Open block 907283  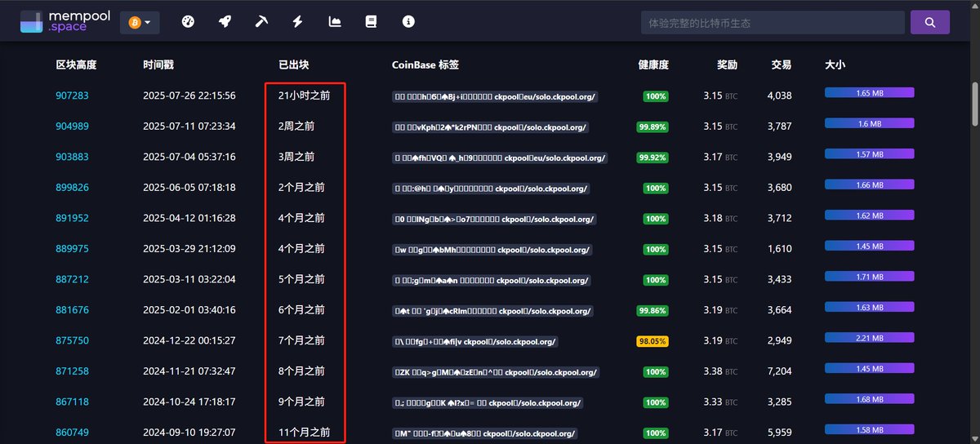[72, 95]
